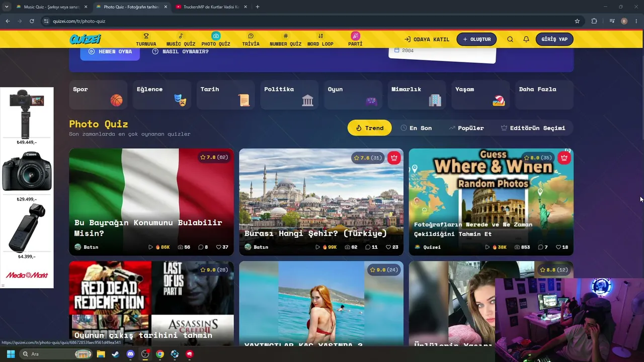Bookmark this page with star icon
Image resolution: width=644 pixels, height=362 pixels.
(577, 21)
